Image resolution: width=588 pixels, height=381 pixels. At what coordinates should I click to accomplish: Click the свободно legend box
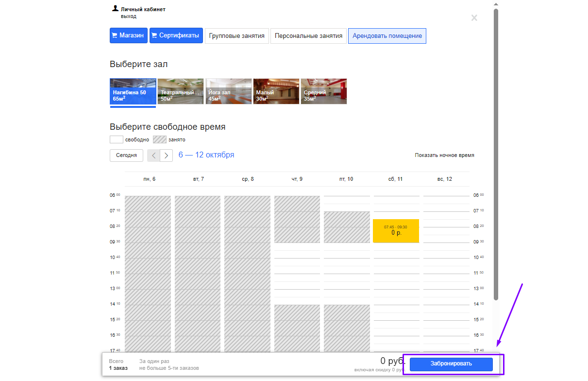point(117,139)
